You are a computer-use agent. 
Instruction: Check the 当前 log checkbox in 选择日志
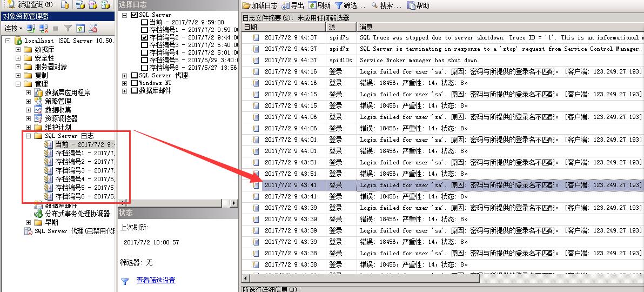click(144, 23)
